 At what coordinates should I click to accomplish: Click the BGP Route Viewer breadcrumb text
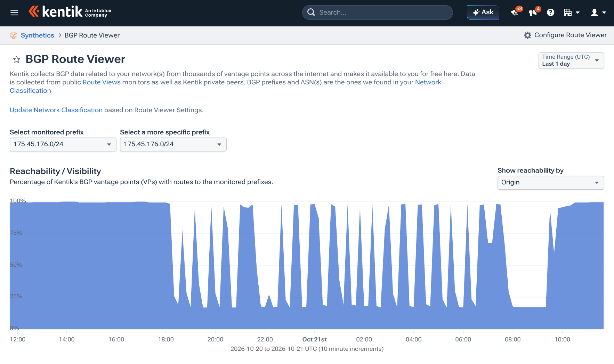coord(92,35)
